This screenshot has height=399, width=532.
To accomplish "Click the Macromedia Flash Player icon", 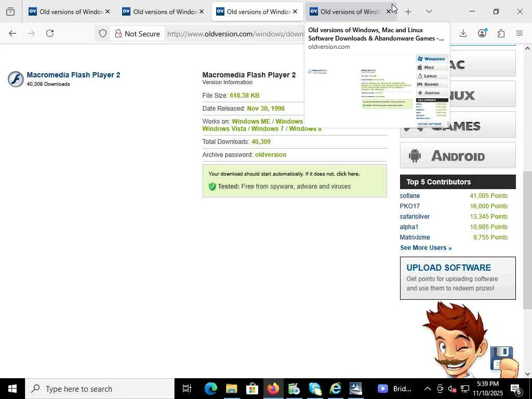I will point(16,79).
